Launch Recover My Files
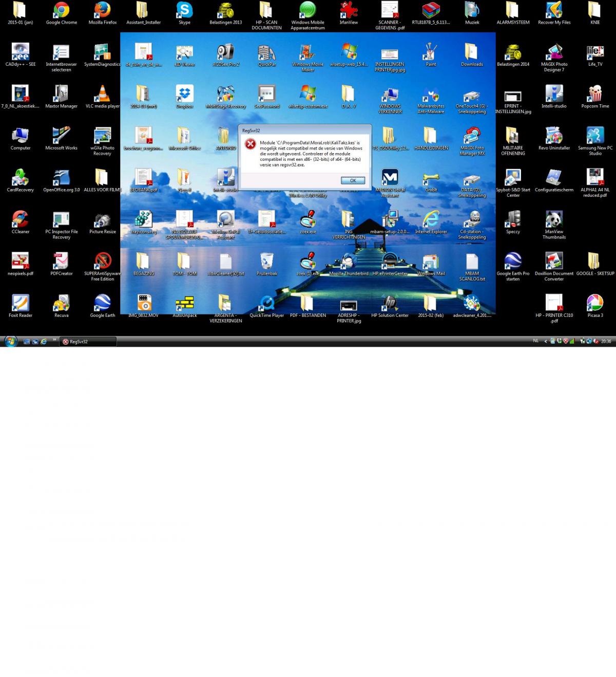 pos(554,13)
